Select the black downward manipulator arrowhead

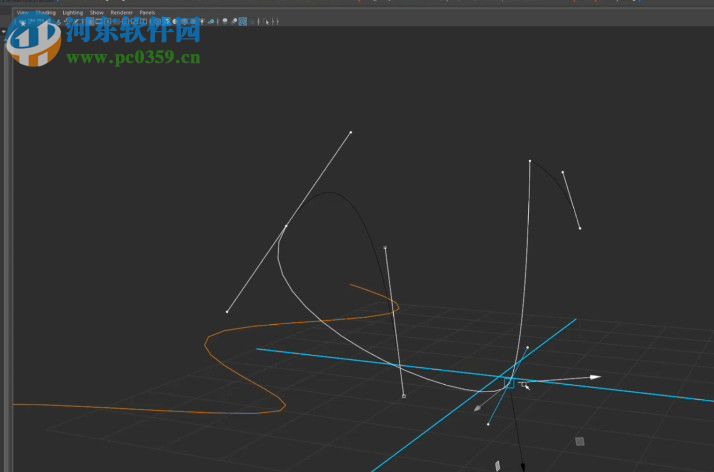point(523,467)
